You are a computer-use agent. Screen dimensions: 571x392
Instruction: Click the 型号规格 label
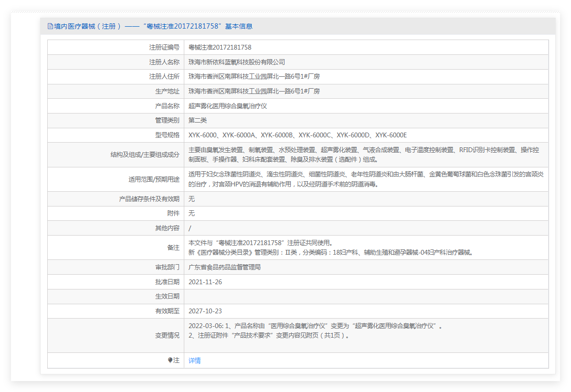[167, 135]
